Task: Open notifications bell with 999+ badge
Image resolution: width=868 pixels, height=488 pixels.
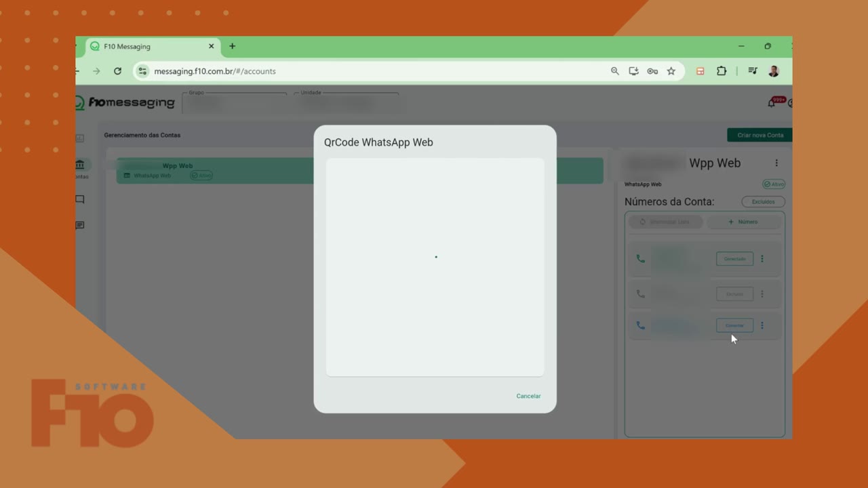Action: (772, 103)
